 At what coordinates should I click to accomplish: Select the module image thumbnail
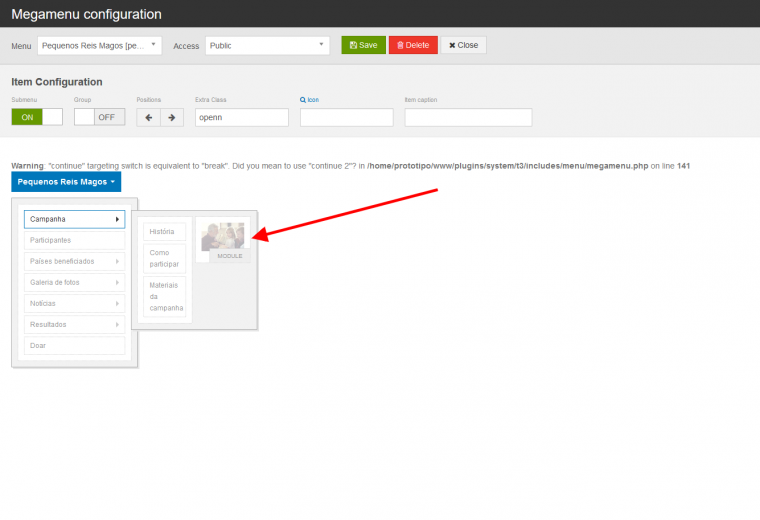coord(223,236)
